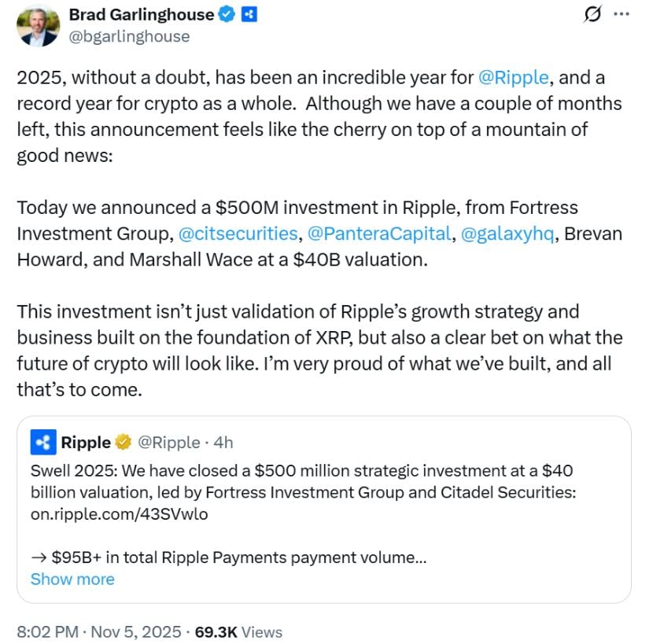Click the 8:02 PM Nov 5, 2025 timestamp
Screen dimensions: 649x644
point(100,631)
